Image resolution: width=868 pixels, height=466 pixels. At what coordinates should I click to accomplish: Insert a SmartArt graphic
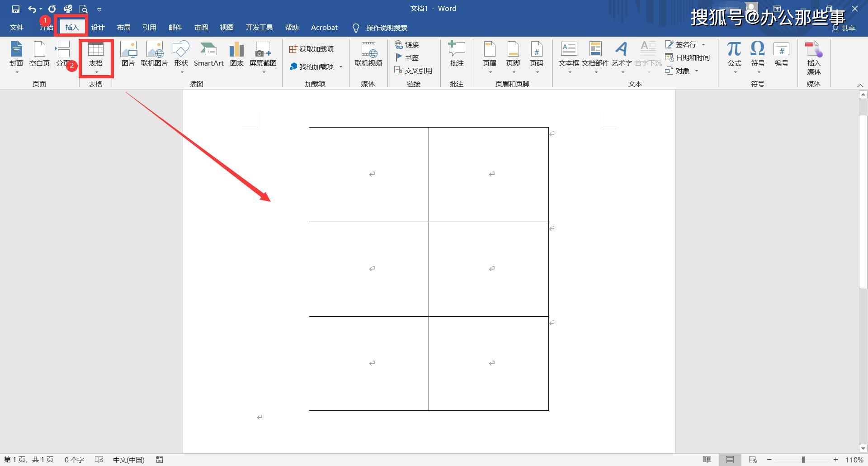tap(209, 54)
